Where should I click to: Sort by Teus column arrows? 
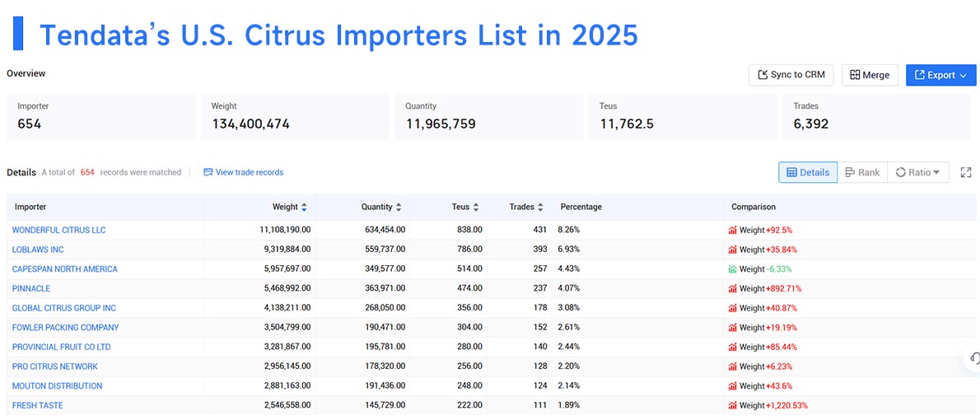475,207
